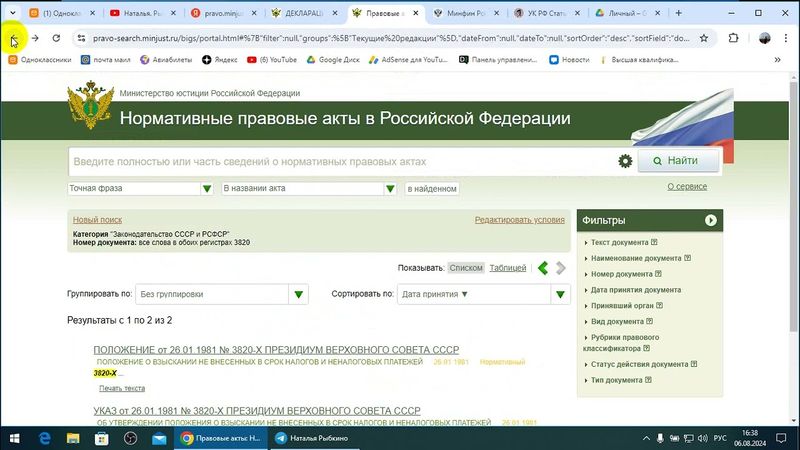
Task: Focus the legal acts search input field
Action: pos(341,162)
